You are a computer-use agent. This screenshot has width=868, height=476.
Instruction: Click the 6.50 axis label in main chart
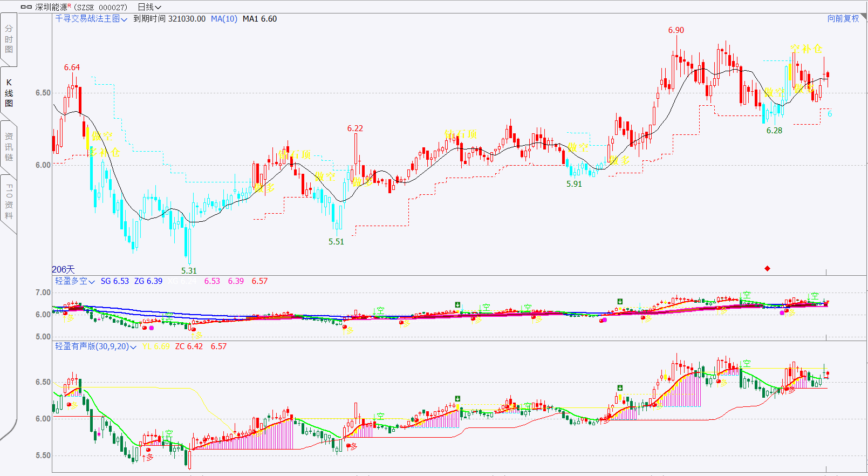point(43,93)
